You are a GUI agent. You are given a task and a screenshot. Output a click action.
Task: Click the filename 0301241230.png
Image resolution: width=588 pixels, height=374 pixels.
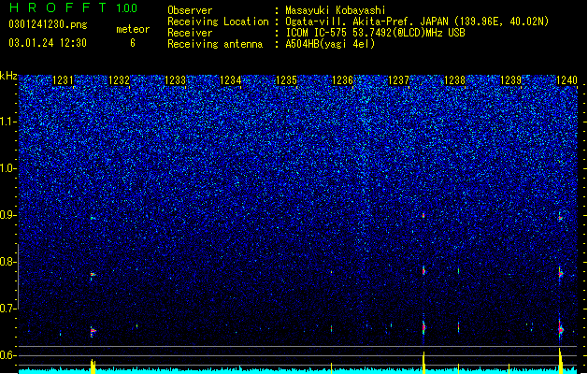(48, 25)
